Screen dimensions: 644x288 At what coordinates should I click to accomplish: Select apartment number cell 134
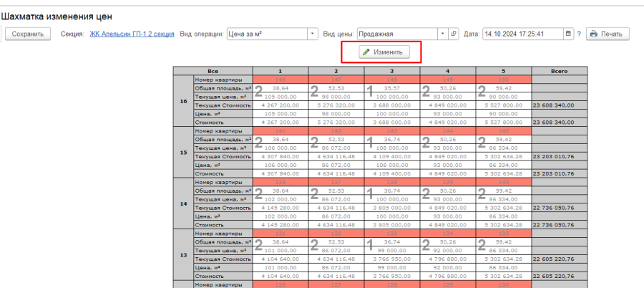tap(448, 234)
